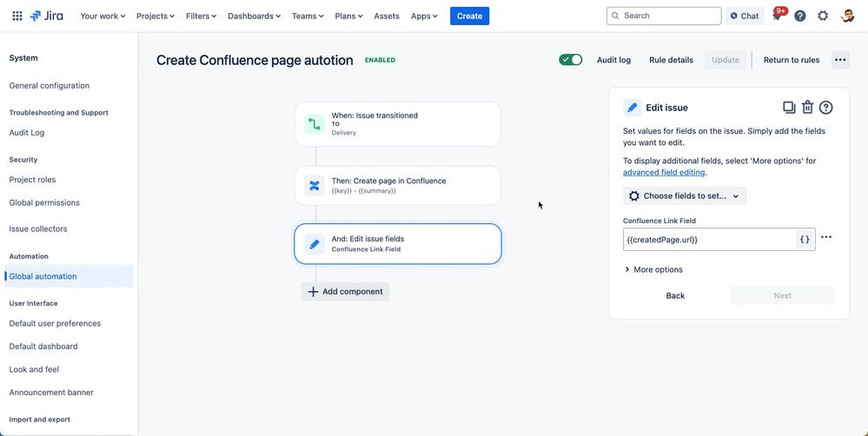Image resolution: width=868 pixels, height=436 pixels.
Task: Open Edit issue help icon
Action: [826, 108]
